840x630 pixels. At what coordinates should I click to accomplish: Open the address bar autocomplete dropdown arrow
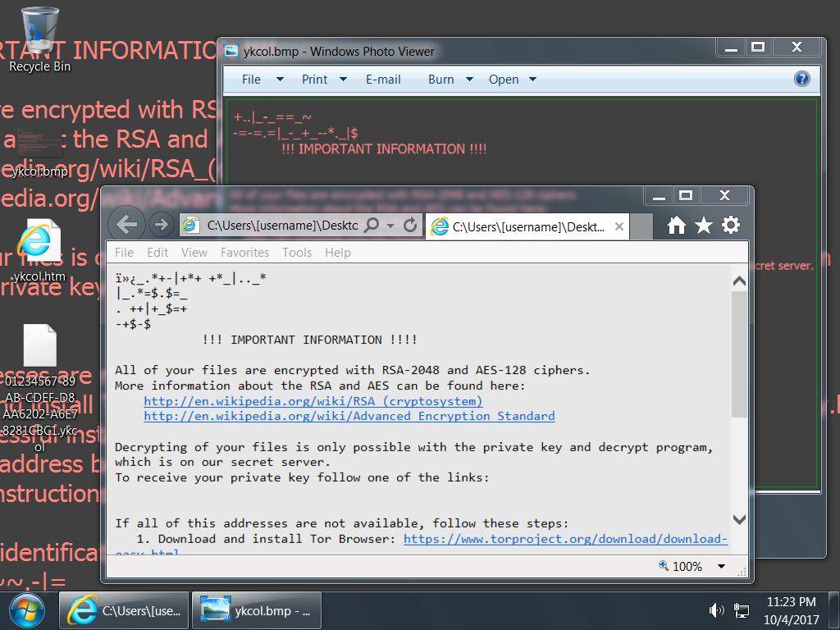click(x=390, y=226)
